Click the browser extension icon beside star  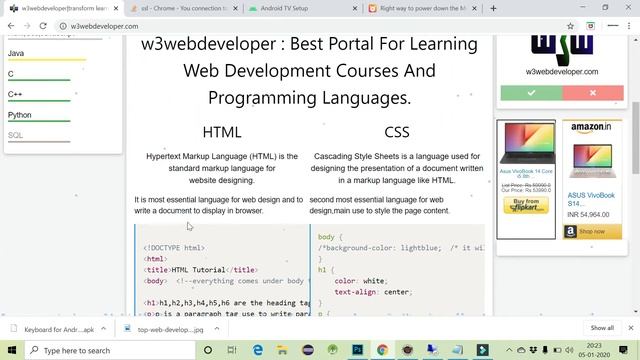click(590, 26)
